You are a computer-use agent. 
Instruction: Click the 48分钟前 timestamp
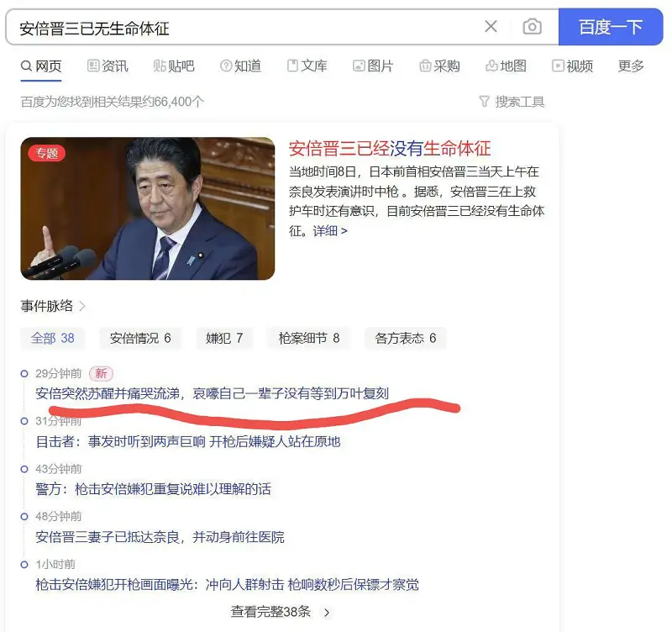click(58, 517)
